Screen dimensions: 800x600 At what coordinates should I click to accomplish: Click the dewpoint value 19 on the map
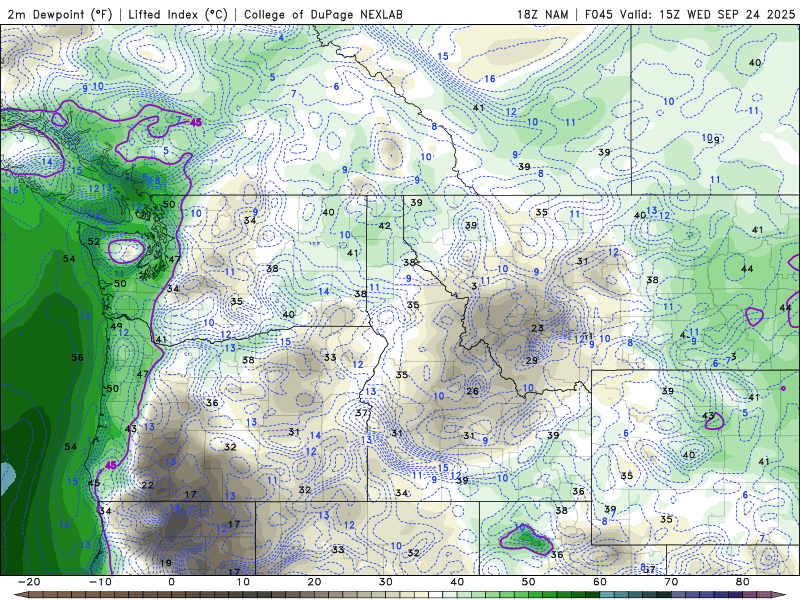(x=166, y=563)
